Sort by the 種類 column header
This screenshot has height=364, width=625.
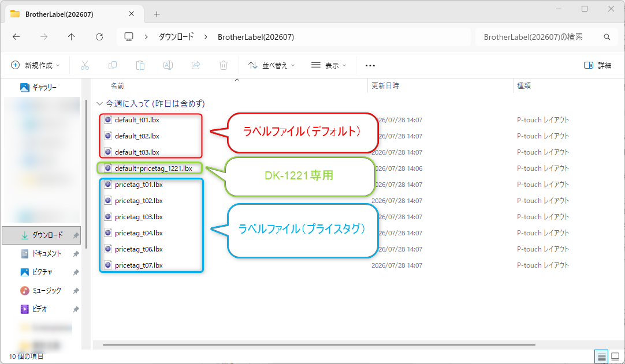(x=524, y=85)
